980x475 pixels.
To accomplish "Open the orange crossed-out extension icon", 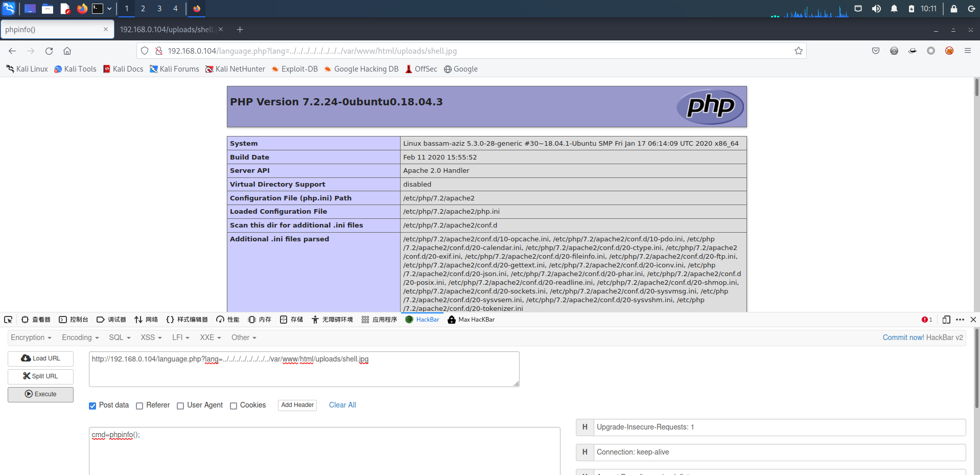I will pyautogui.click(x=949, y=51).
